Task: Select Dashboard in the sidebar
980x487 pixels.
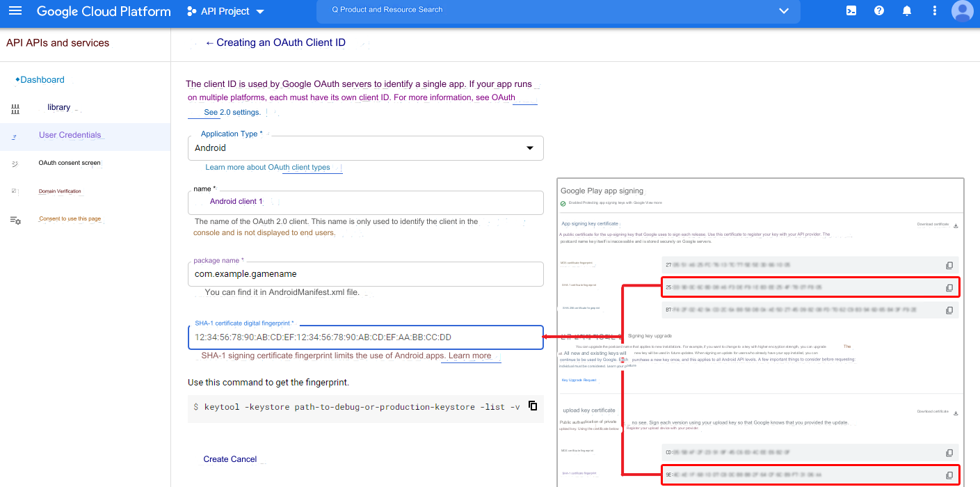Action: tap(42, 80)
